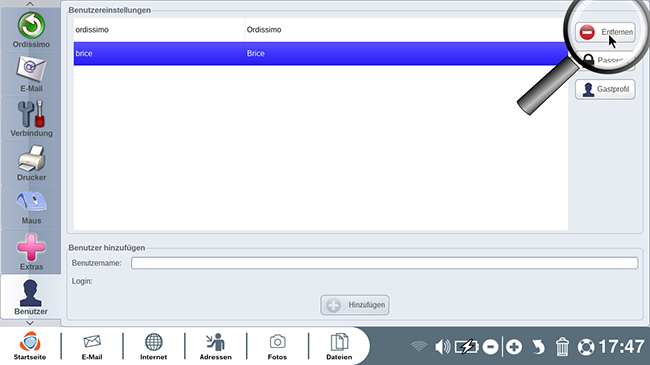Screen dimensions: 650x365
Task: Open E-Mail settings in sidebar
Action: point(31,74)
